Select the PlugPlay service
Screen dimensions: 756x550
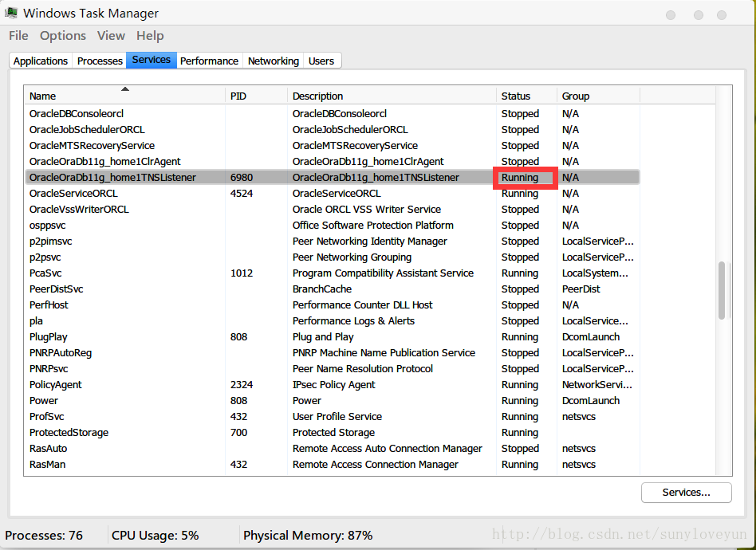coord(48,336)
